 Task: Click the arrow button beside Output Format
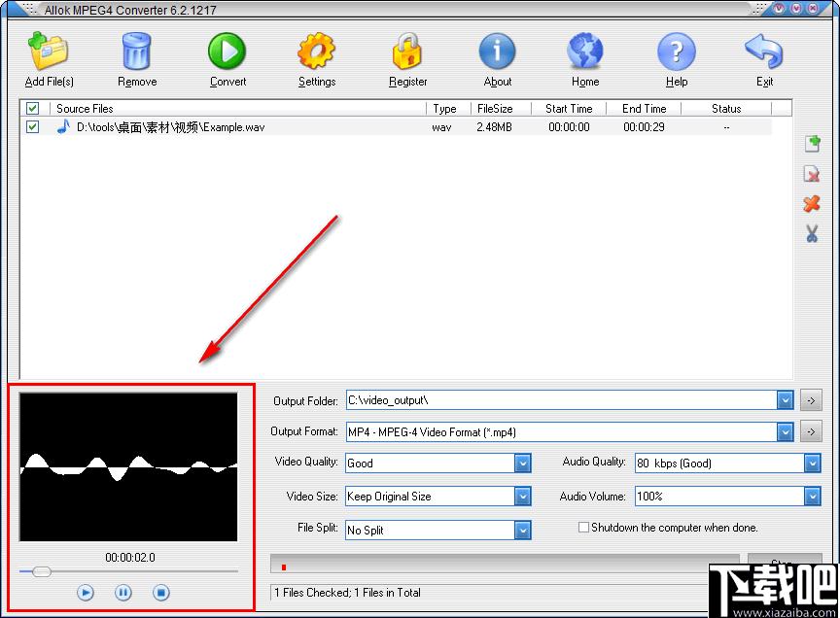pyautogui.click(x=811, y=431)
